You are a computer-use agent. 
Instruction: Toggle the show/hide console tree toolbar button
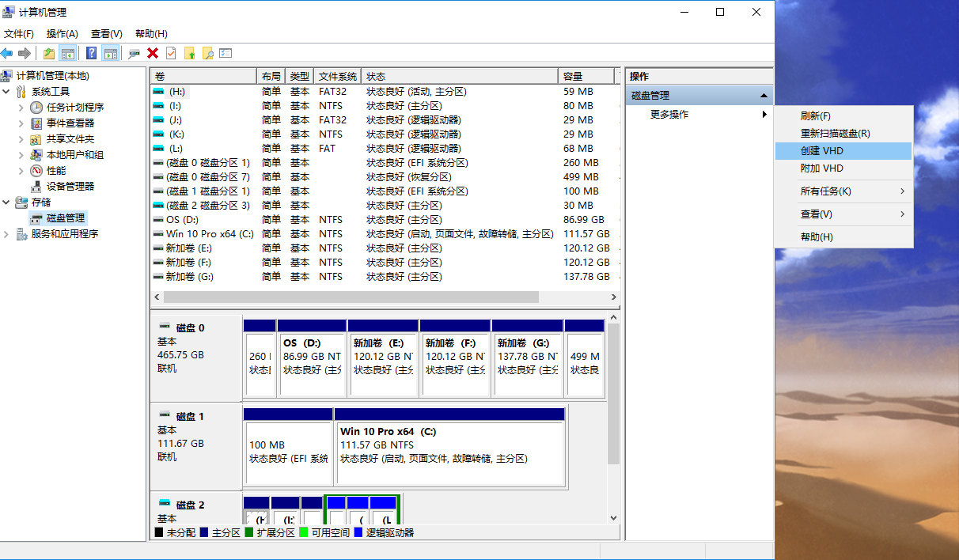(68, 53)
